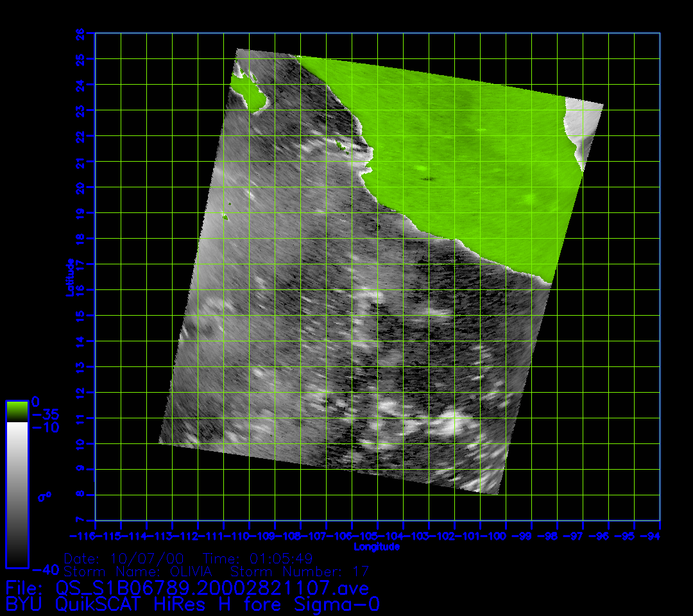The height and width of the screenshot is (616, 693).
Task: Click the -10 color bar label
Action: coord(45,427)
